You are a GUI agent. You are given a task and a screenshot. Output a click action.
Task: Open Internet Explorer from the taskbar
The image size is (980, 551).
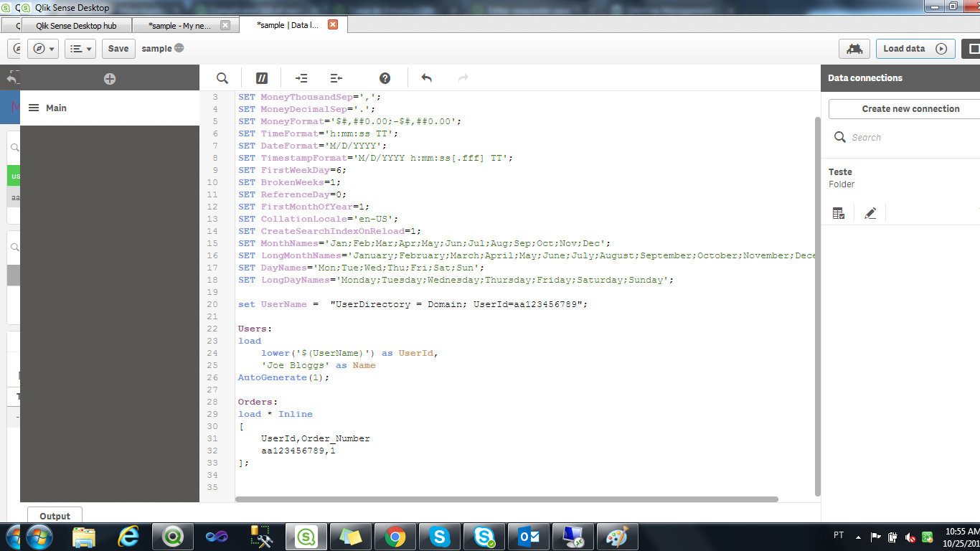tap(128, 536)
